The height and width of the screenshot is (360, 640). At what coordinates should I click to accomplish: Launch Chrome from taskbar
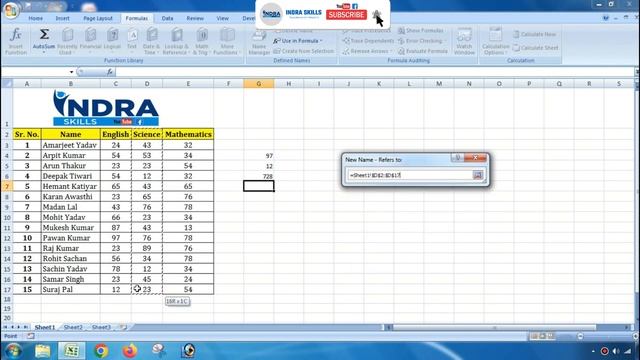click(x=101, y=351)
